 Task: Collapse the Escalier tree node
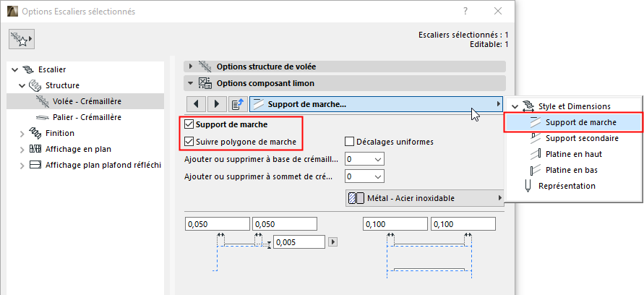point(15,70)
